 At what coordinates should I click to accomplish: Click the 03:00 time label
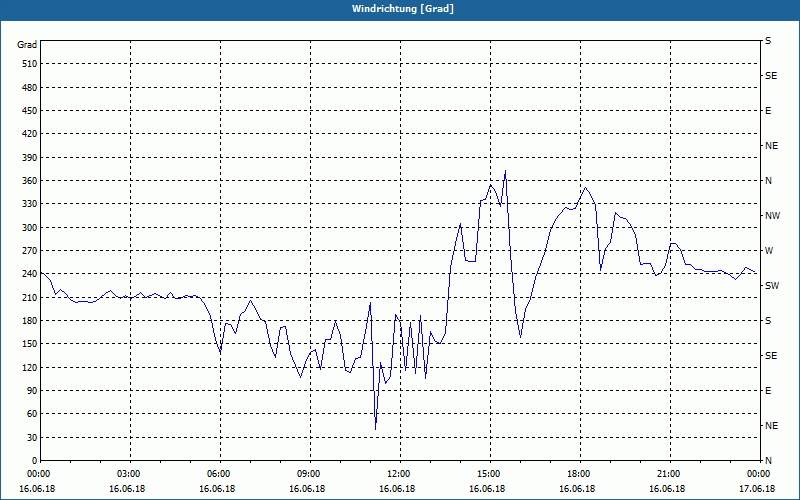(x=129, y=474)
